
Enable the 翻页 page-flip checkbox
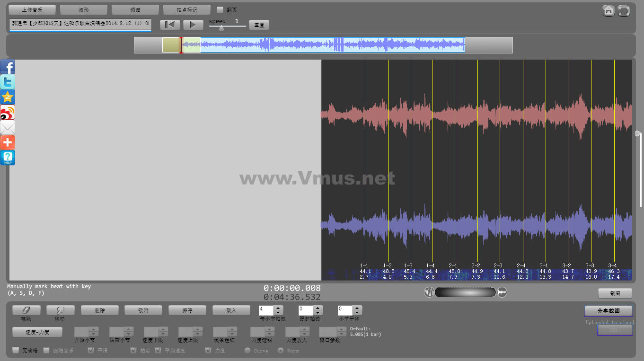click(x=220, y=9)
